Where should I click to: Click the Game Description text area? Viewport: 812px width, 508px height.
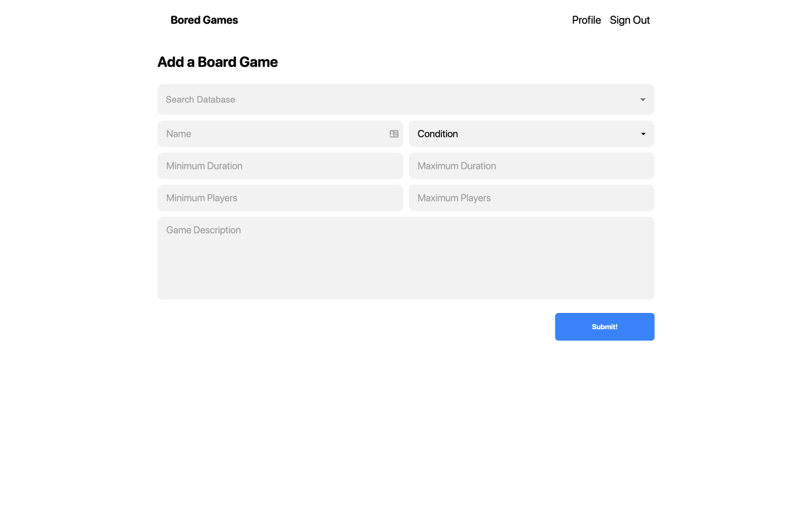tap(405, 257)
